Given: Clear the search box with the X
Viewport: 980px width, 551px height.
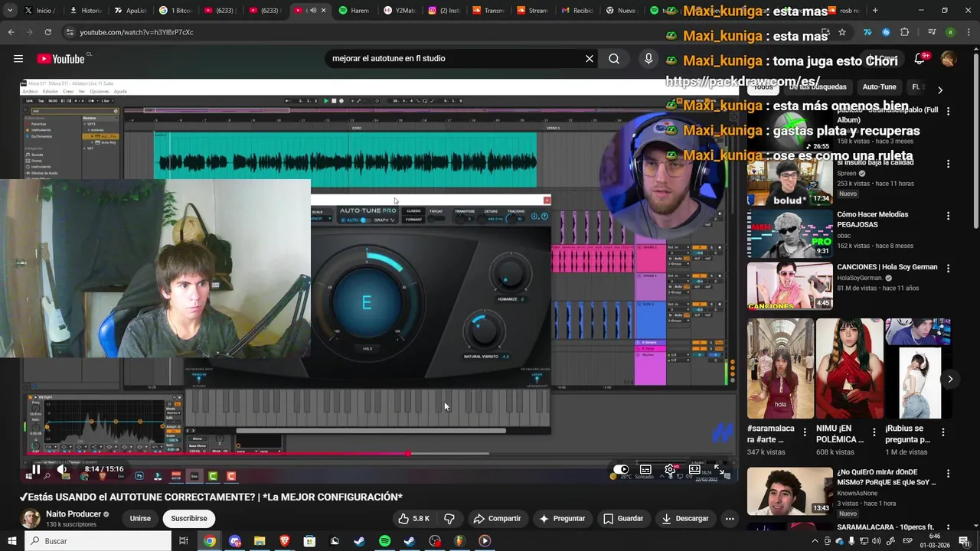Looking at the screenshot, I should click(590, 59).
